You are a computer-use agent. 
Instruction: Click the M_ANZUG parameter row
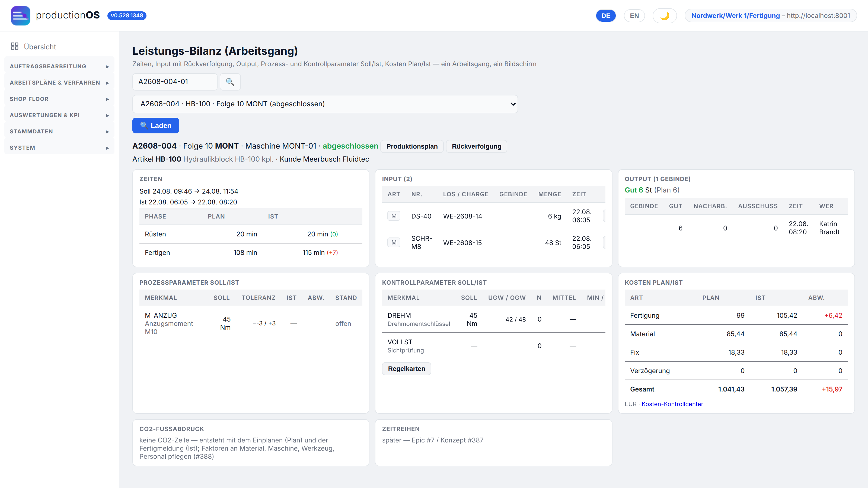[x=251, y=324]
